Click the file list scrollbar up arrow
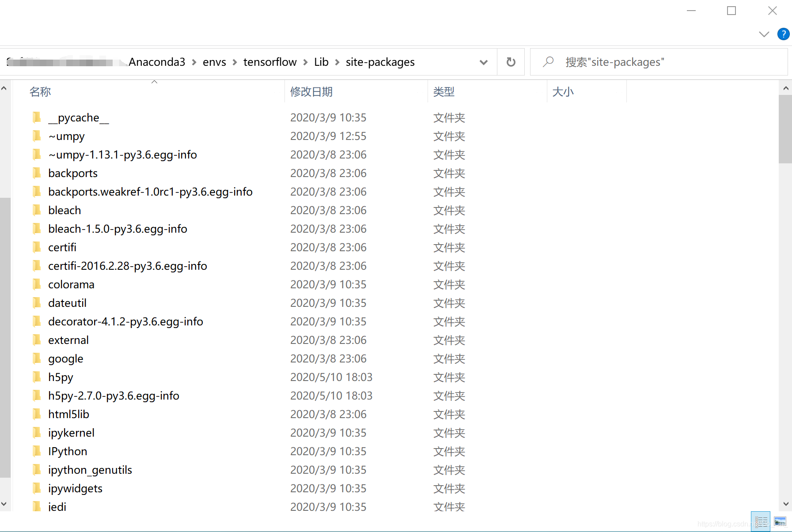Screen dimensions: 792x532 tap(785, 88)
